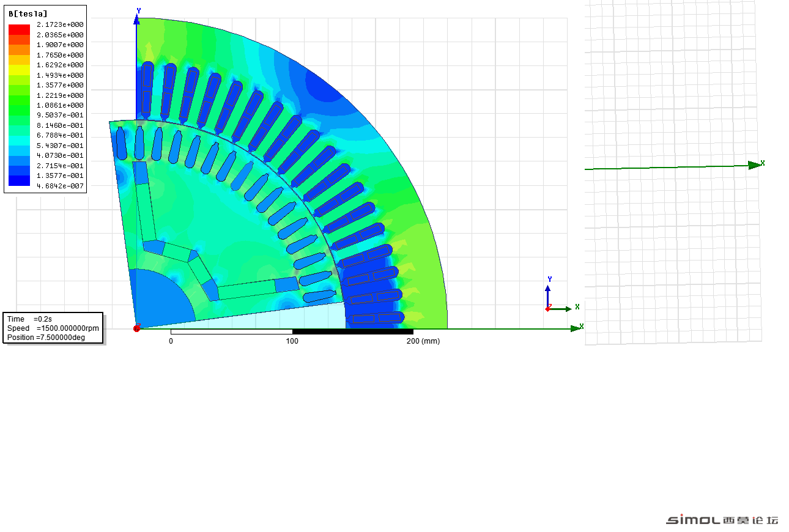Click the Speed =1500.000000rpm readout
789x532 pixels.
click(53, 328)
